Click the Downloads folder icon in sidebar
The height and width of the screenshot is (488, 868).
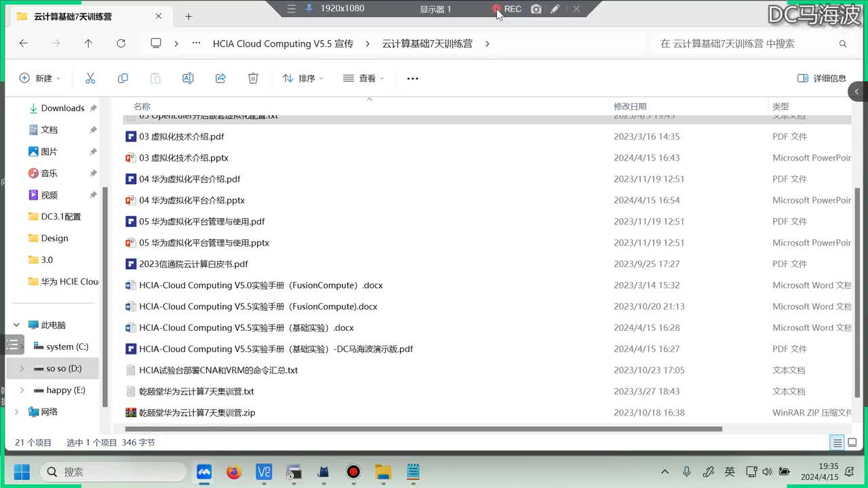tap(33, 108)
